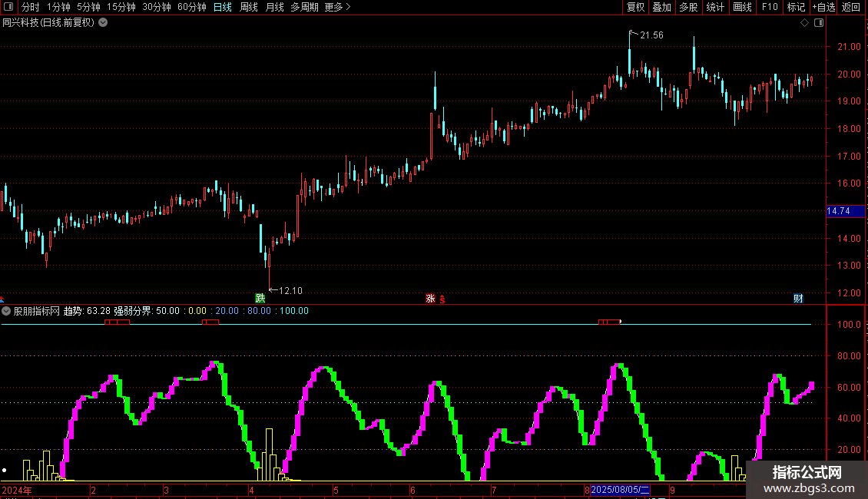The width and height of the screenshot is (868, 499).
Task: Click the 股朋指标网 indicator name
Action: [x=37, y=312]
